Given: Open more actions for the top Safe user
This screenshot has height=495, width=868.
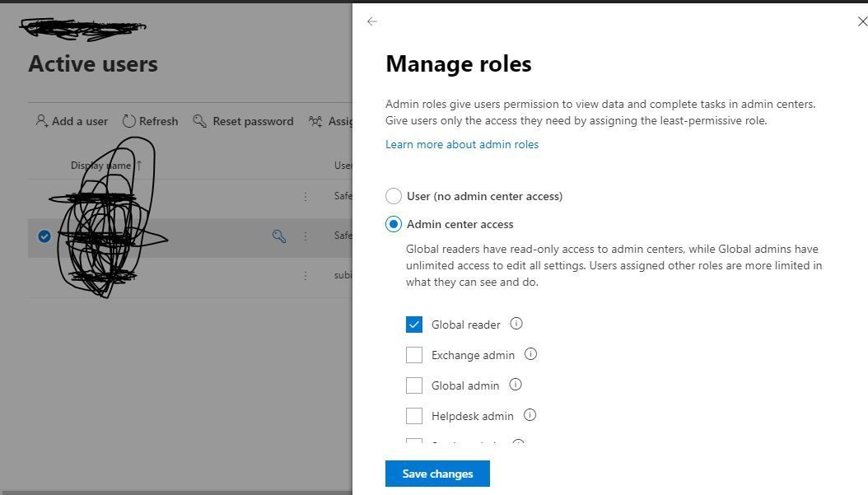Looking at the screenshot, I should click(306, 196).
